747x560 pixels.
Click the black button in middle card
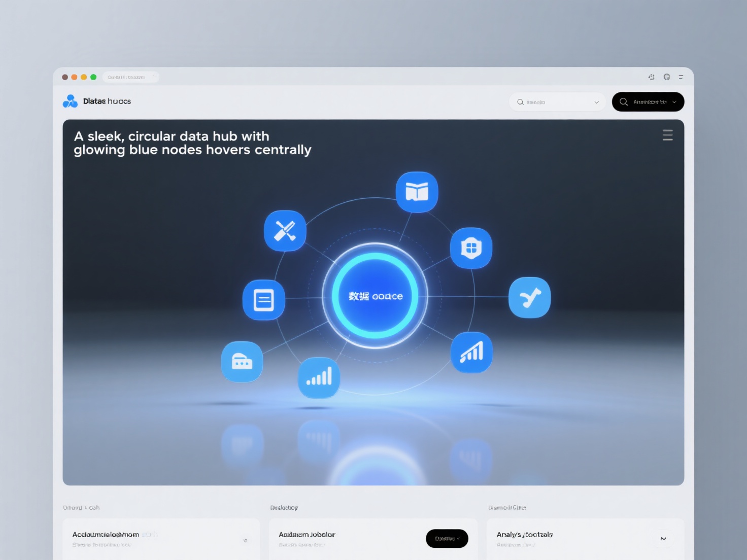(x=447, y=539)
